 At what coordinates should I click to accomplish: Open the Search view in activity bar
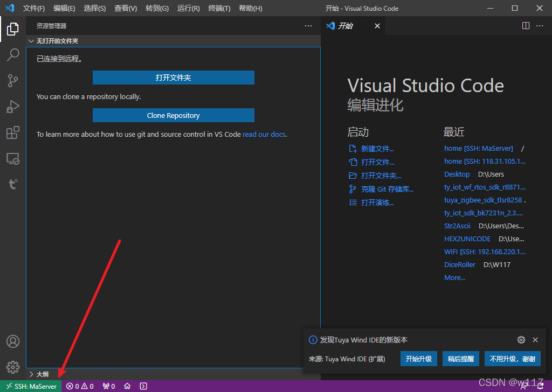13,55
